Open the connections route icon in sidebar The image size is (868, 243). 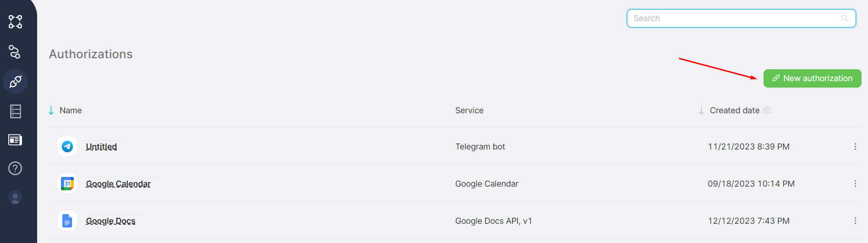(x=15, y=52)
